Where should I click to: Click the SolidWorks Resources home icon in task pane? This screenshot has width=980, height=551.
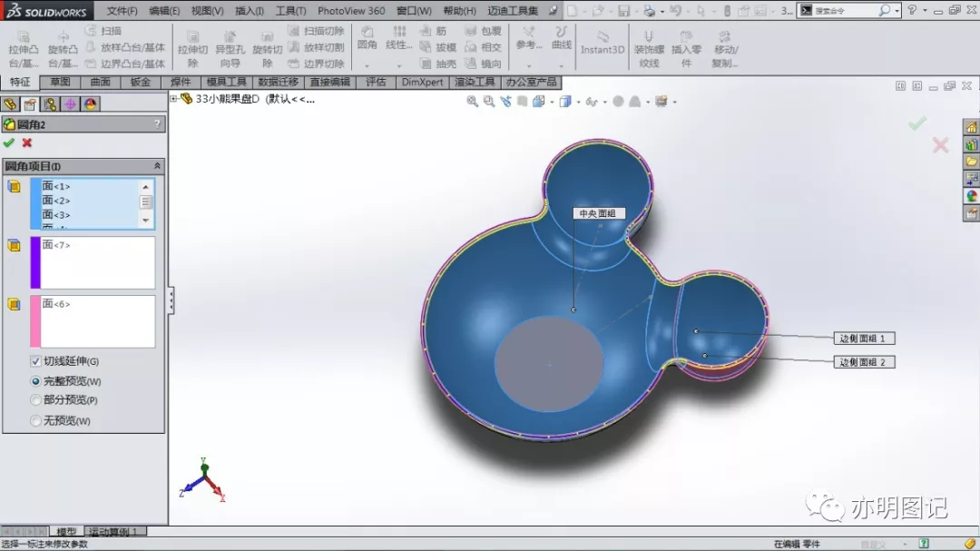971,128
